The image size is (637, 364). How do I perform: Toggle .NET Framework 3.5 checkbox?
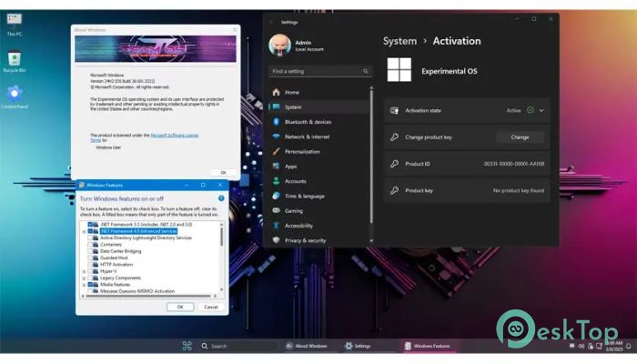(x=90, y=224)
